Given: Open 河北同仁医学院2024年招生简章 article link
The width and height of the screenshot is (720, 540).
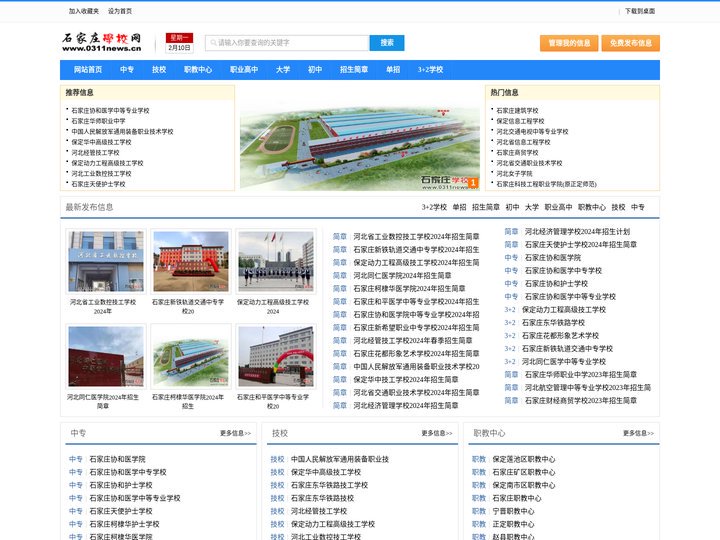Looking at the screenshot, I should tap(402, 276).
